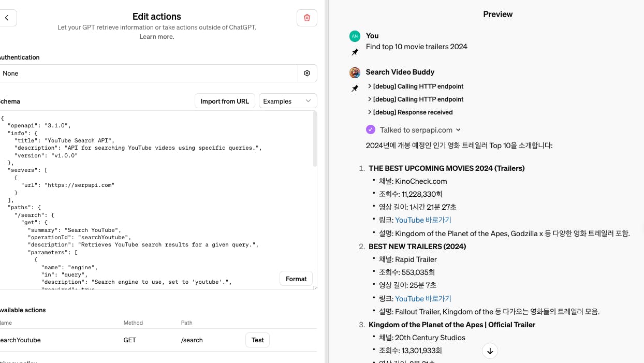Expand Talked to serpapi.com details
This screenshot has width=644, height=363.
(x=420, y=130)
